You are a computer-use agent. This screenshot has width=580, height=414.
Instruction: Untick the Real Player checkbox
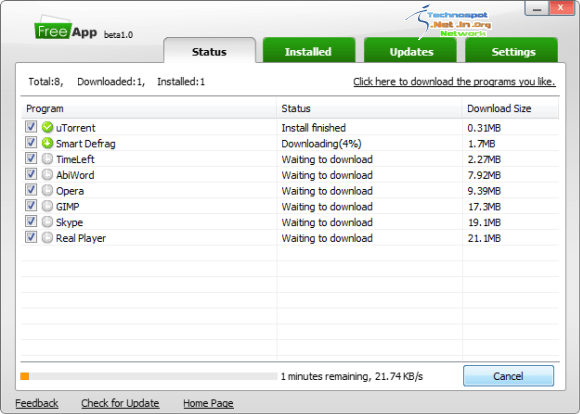(31, 237)
